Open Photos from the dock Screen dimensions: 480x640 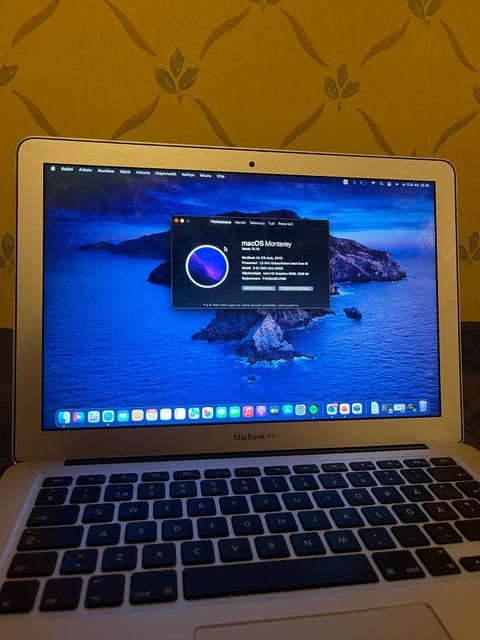[207, 412]
